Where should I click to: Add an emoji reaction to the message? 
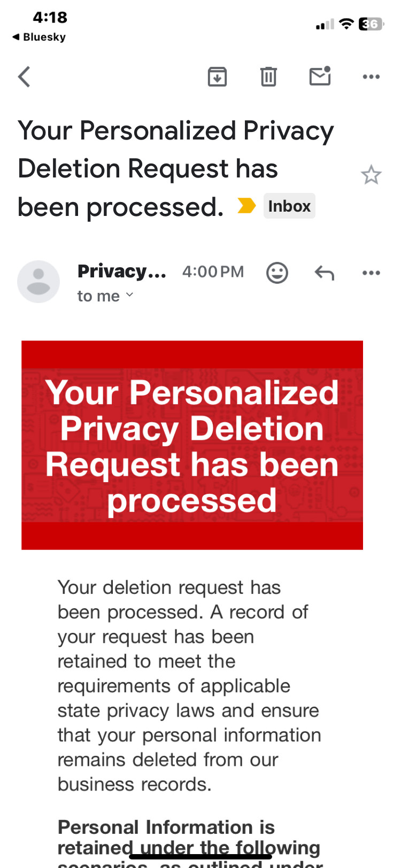[x=277, y=273]
